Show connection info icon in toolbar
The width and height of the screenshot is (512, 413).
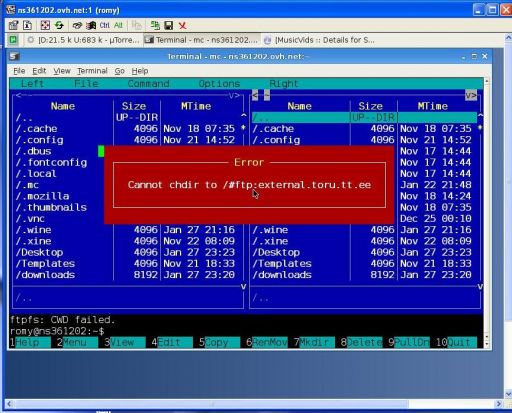pyautogui.click(x=28, y=25)
